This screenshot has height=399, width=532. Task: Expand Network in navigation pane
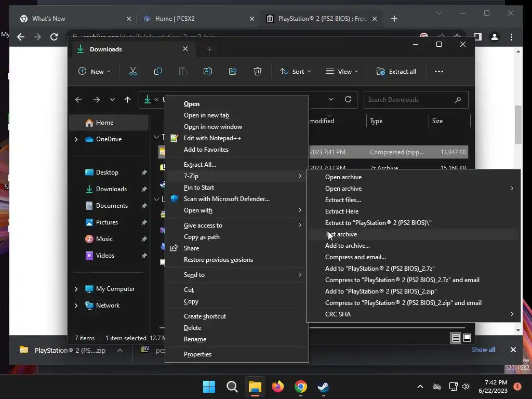pos(76,305)
